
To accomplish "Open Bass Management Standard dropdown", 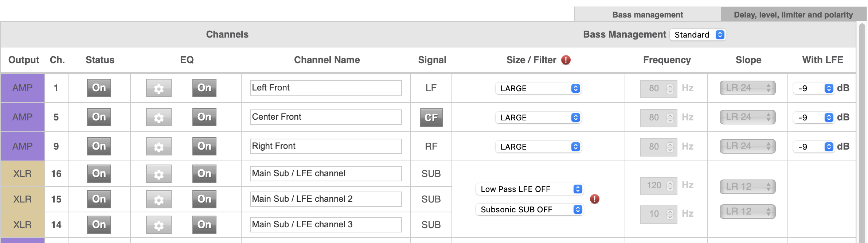I will (697, 35).
